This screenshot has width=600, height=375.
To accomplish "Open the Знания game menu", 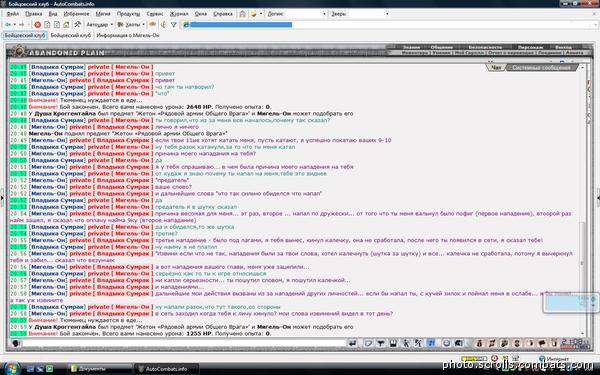I will tap(411, 47).
